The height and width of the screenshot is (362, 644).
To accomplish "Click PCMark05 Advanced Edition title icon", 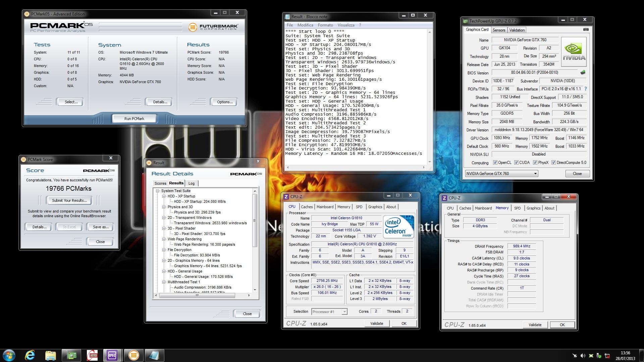I will tap(27, 14).
